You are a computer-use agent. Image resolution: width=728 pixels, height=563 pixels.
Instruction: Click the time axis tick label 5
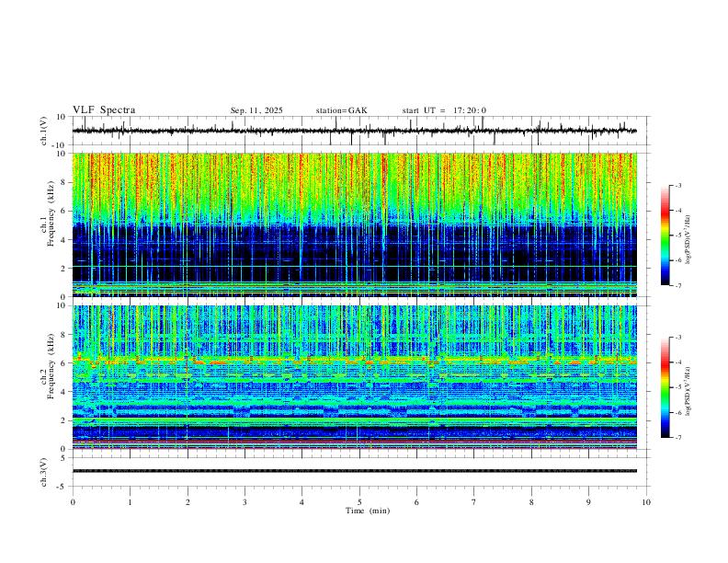click(359, 502)
